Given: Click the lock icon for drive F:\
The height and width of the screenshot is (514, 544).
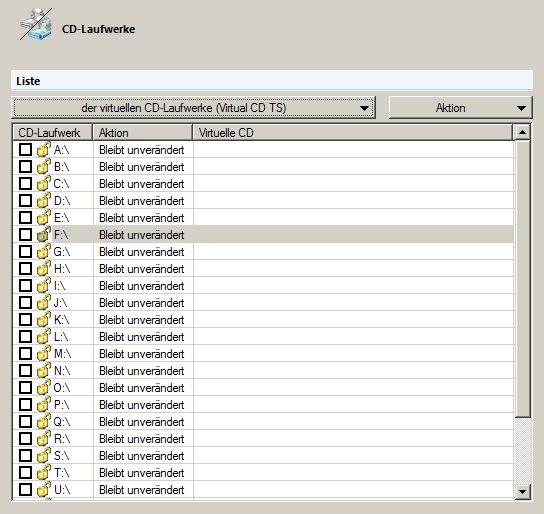Looking at the screenshot, I should (x=44, y=235).
